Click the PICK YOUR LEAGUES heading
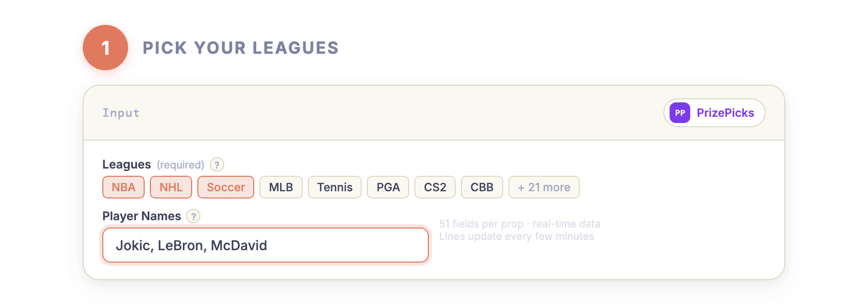The image size is (868, 305). 241,48
